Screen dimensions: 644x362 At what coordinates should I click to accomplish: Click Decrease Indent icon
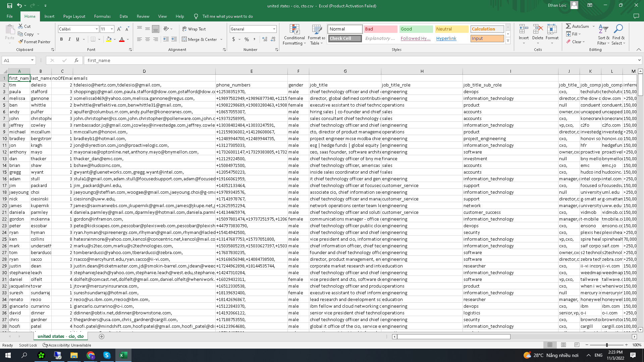(x=166, y=40)
